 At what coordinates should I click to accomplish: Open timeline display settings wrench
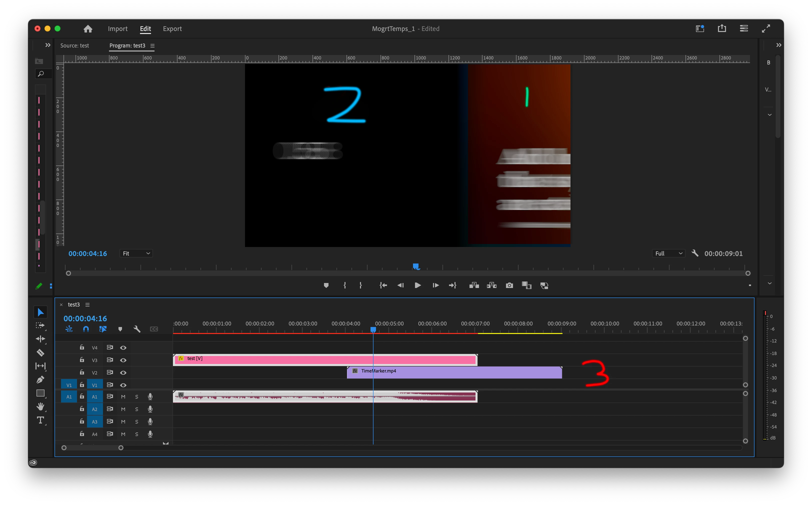pos(137,329)
